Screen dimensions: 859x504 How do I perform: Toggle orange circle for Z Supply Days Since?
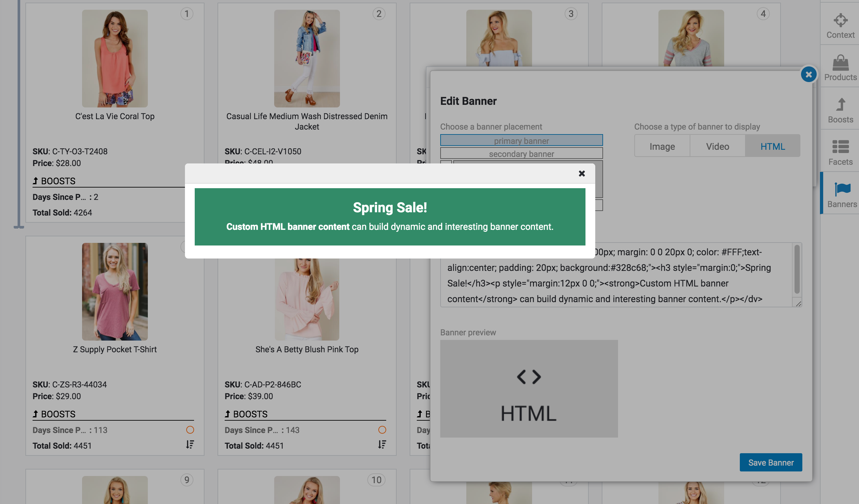(x=190, y=430)
